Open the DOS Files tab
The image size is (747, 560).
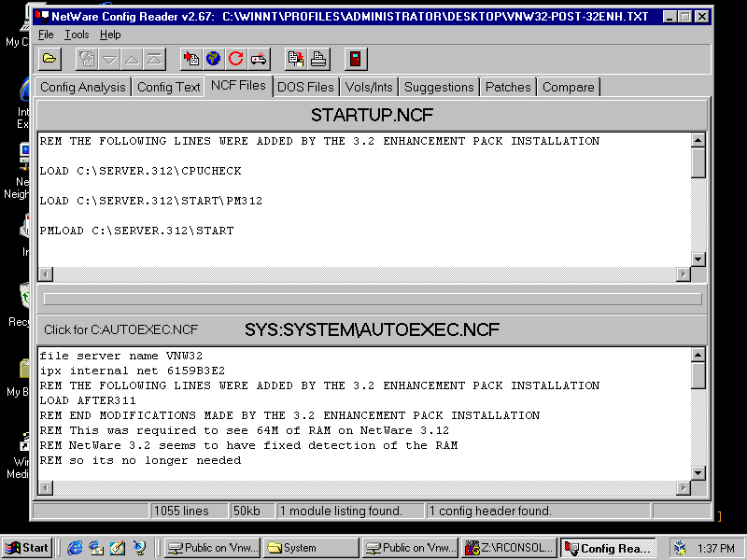[306, 87]
